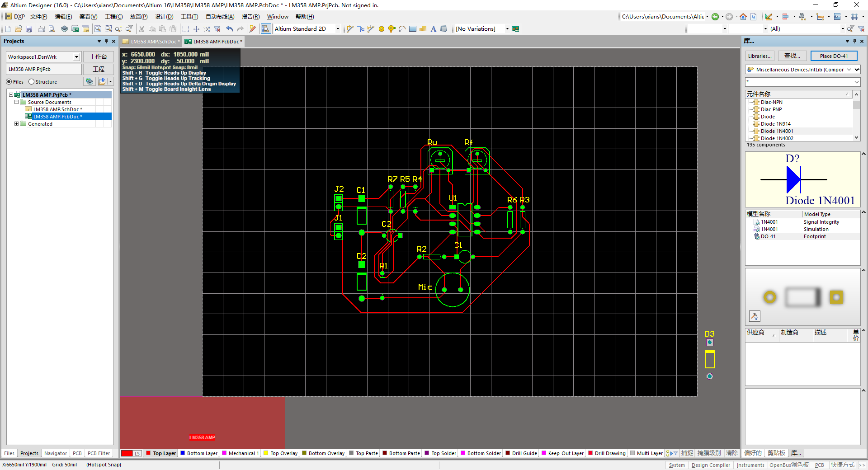
Task: Select the Structure radio button
Action: point(31,81)
